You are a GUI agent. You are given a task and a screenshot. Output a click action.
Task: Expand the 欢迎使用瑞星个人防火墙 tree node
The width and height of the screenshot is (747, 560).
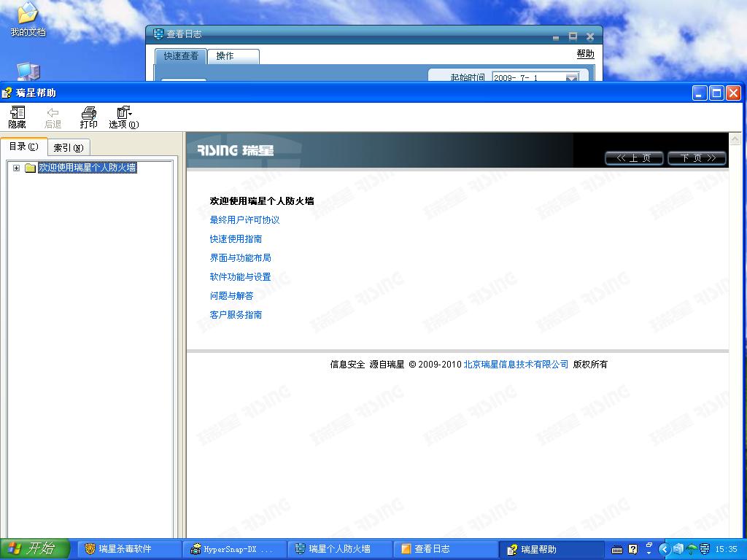click(x=16, y=168)
